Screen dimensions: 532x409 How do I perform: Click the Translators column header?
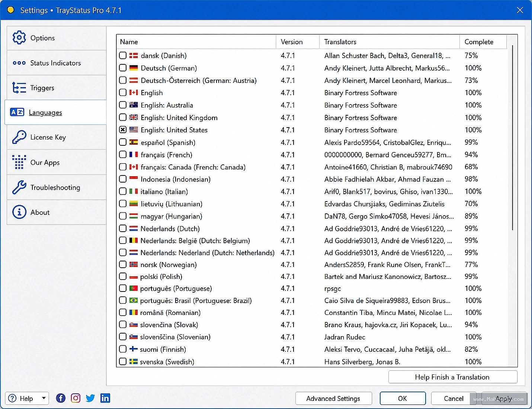tap(390, 42)
